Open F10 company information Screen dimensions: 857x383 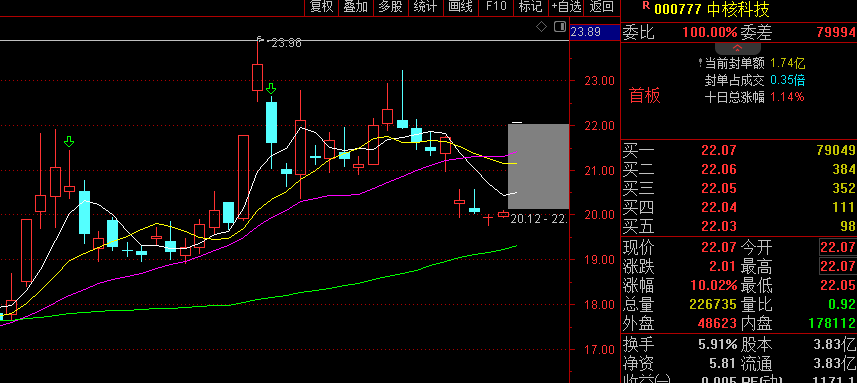(496, 7)
